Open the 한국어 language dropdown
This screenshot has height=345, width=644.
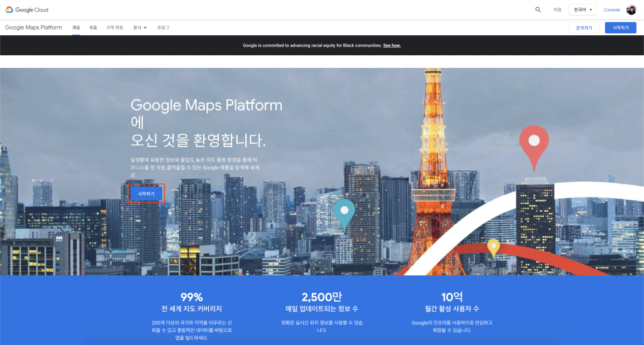[x=582, y=9]
